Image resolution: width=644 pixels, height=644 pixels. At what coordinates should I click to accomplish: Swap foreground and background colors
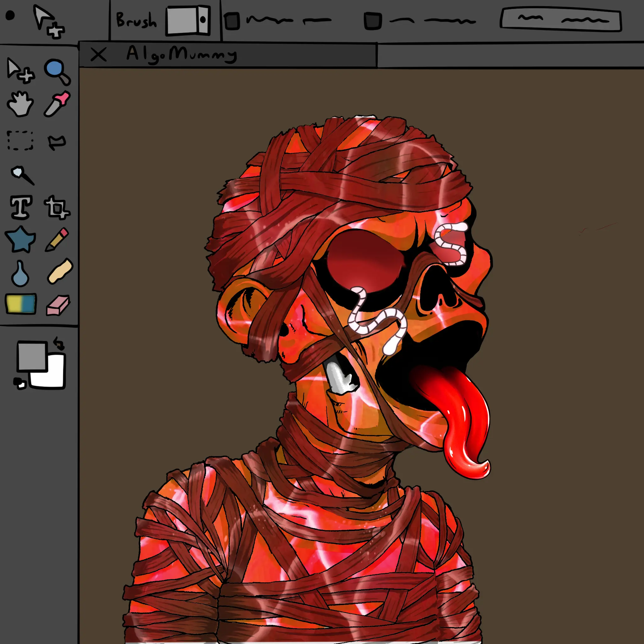59,343
